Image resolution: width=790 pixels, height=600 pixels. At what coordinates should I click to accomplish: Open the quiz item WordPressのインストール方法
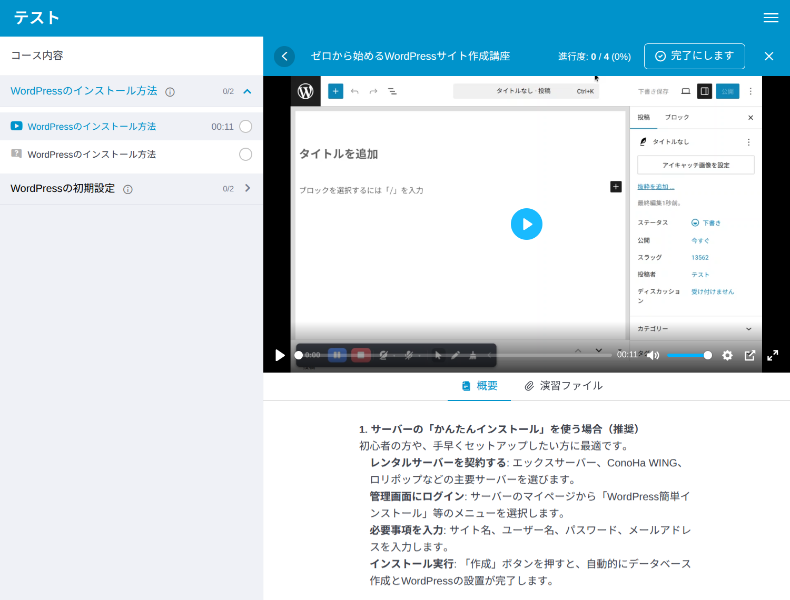pyautogui.click(x=92, y=154)
